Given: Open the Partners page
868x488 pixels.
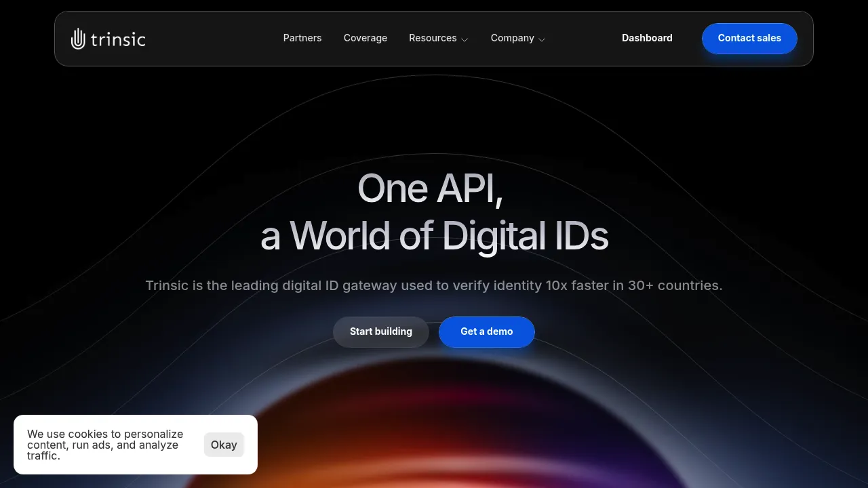Looking at the screenshot, I should pyautogui.click(x=302, y=38).
